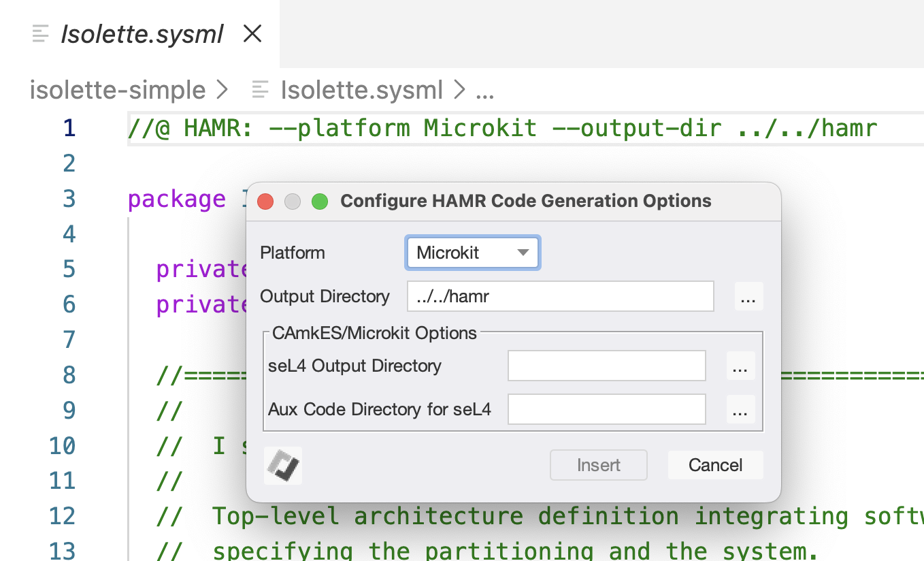The image size is (924, 561).
Task: Open the isolette-simple breadcrumb menu
Action: [116, 89]
